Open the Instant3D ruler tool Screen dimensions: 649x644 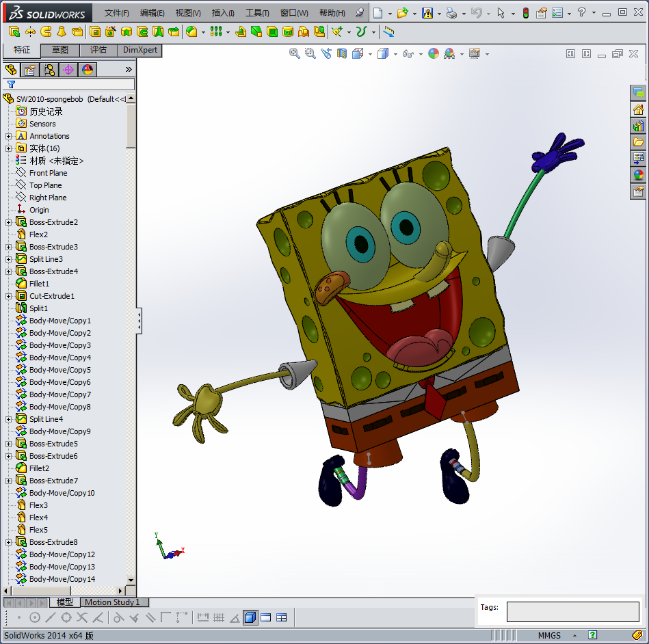pos(388,31)
